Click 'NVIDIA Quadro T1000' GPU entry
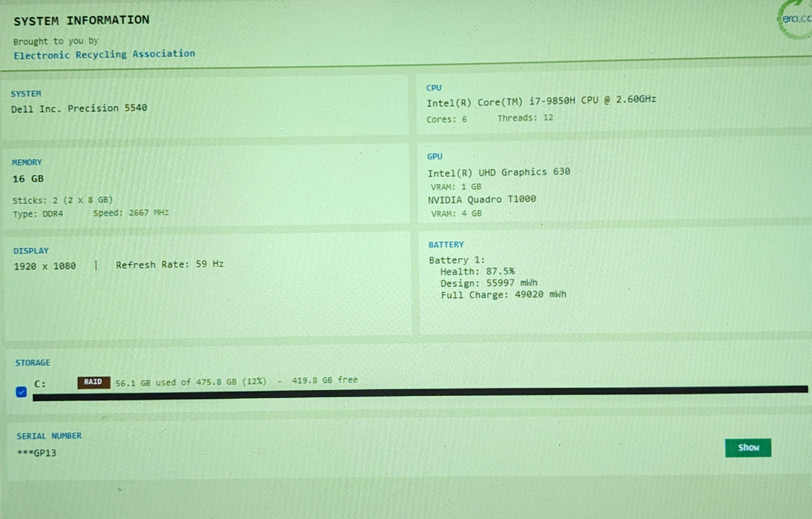812x519 pixels. [x=481, y=199]
